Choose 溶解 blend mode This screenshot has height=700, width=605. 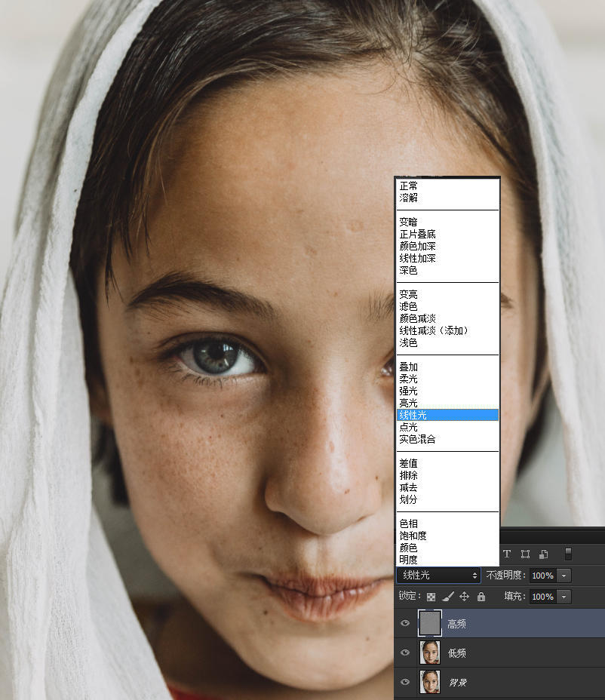[447, 198]
